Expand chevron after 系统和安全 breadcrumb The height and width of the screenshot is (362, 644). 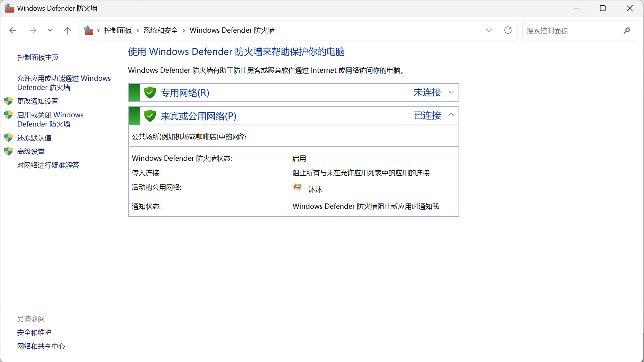pyautogui.click(x=184, y=30)
